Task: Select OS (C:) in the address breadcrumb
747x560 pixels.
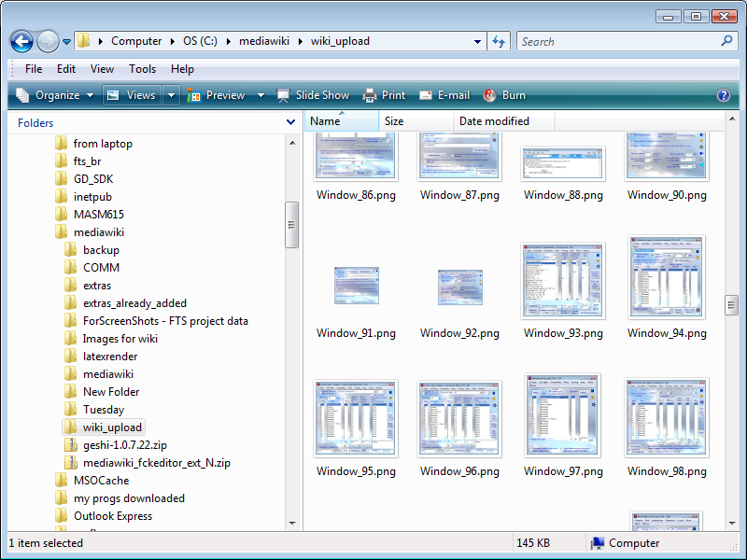Action: (x=200, y=41)
